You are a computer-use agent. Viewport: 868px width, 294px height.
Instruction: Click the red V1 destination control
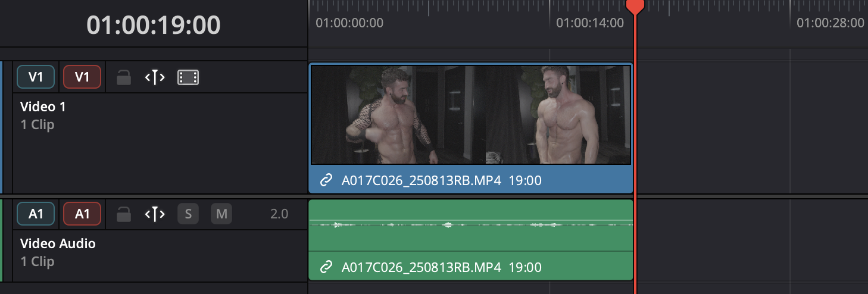82,77
